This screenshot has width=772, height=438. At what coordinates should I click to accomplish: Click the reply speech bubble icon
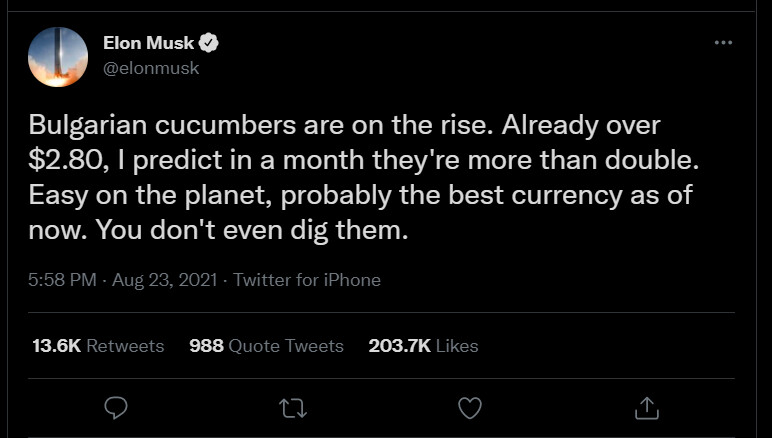pos(116,406)
